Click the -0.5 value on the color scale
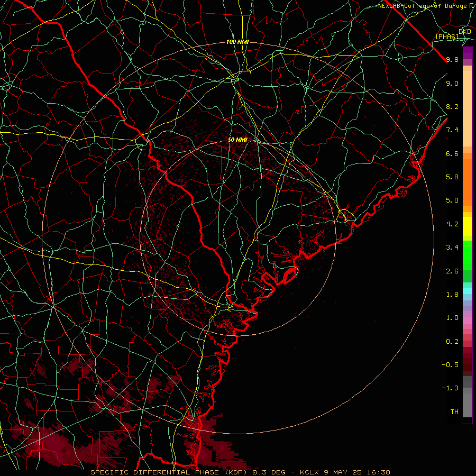The width and height of the screenshot is (476, 476). [450, 365]
